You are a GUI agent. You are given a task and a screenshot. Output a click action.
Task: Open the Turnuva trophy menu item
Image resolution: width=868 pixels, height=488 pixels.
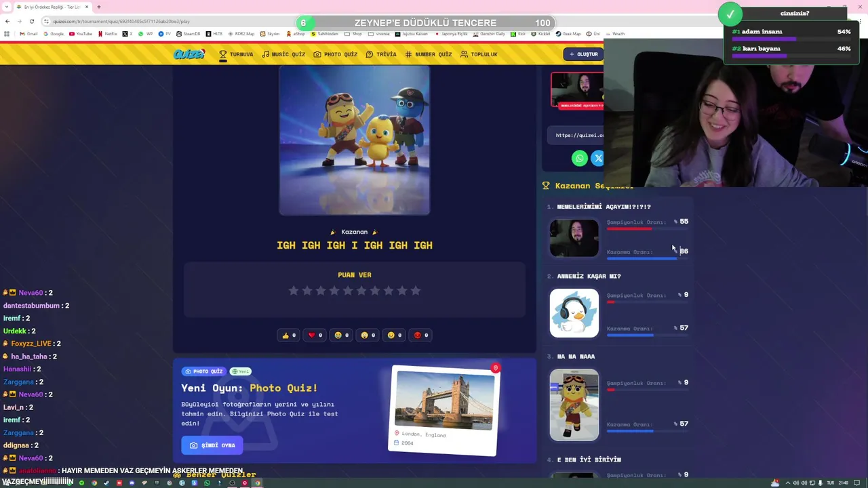[236, 54]
